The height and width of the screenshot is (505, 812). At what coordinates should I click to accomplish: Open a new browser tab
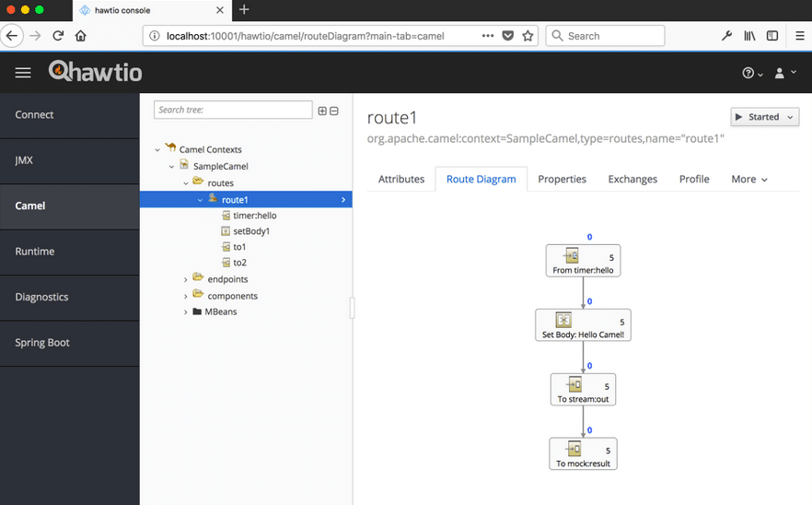click(x=245, y=10)
